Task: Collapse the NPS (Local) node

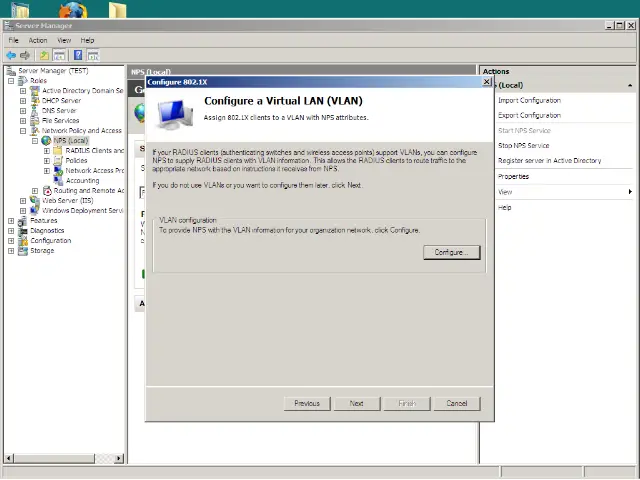Action: click(x=35, y=141)
